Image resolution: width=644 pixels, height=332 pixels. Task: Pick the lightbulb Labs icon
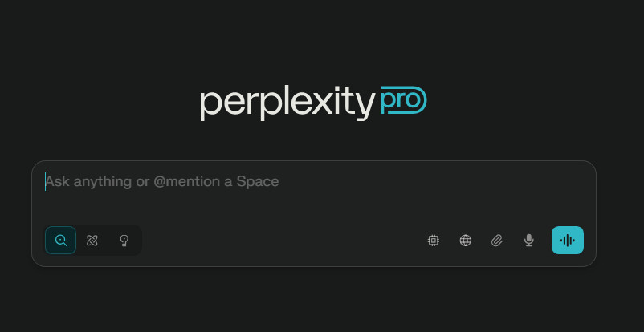[124, 240]
